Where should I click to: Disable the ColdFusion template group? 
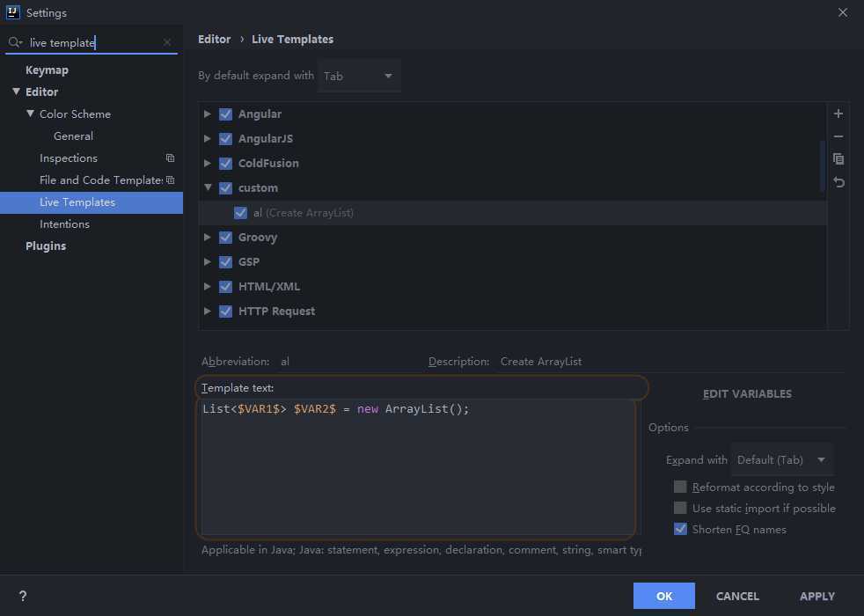click(x=225, y=164)
